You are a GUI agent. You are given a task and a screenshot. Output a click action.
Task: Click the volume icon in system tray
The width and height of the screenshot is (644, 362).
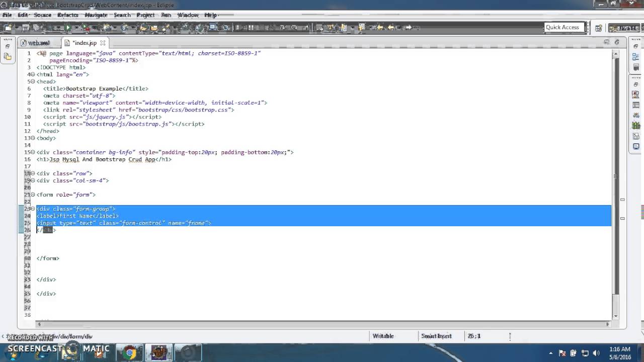(596, 353)
